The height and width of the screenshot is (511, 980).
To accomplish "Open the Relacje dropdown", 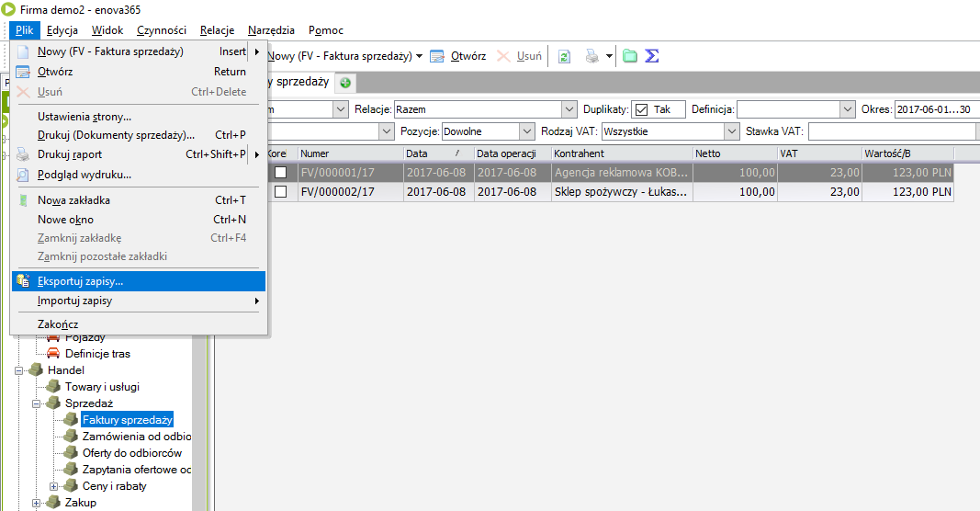I will tap(569, 109).
